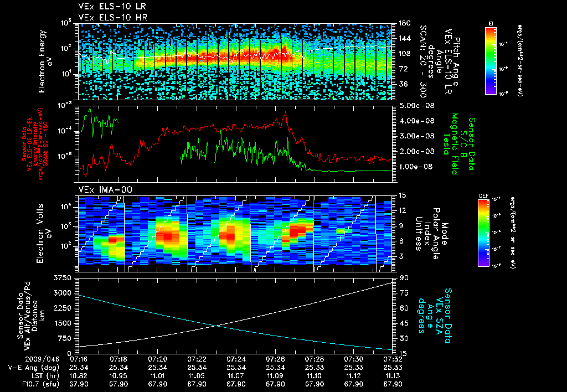Screen dimensions: 567x392
Task: Click the "Polar Angle Index" axis label
Action: click(431, 234)
